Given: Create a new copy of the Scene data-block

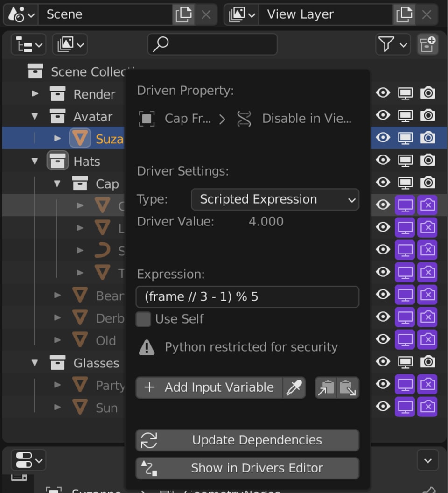Looking at the screenshot, I should pyautogui.click(x=184, y=14).
